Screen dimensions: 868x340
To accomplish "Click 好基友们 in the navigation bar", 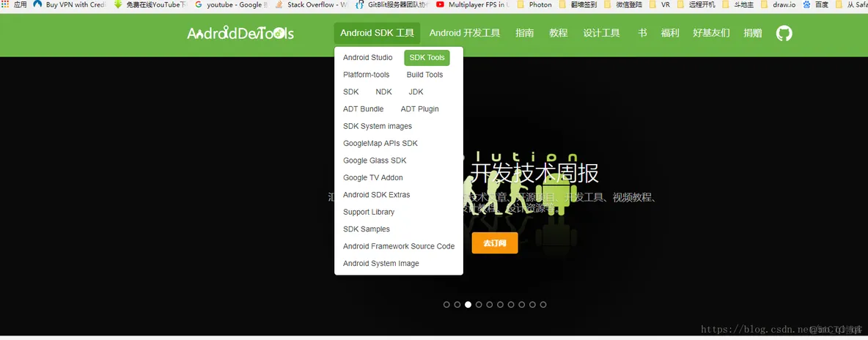I will [711, 33].
